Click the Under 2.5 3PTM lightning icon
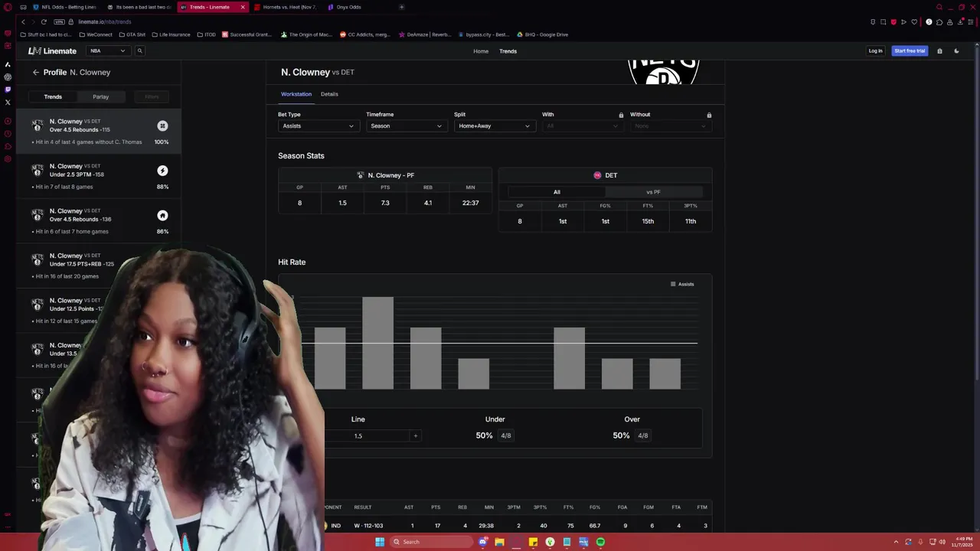The image size is (980, 551). (x=162, y=171)
